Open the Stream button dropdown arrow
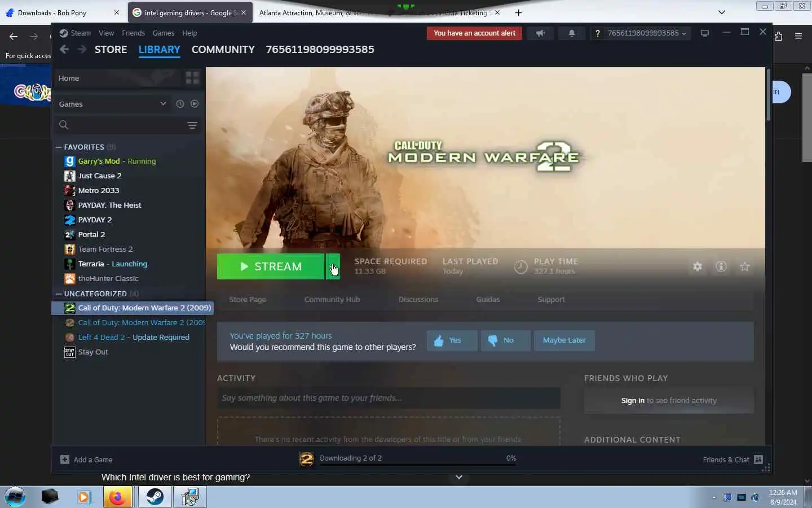The height and width of the screenshot is (508, 812). [x=333, y=266]
